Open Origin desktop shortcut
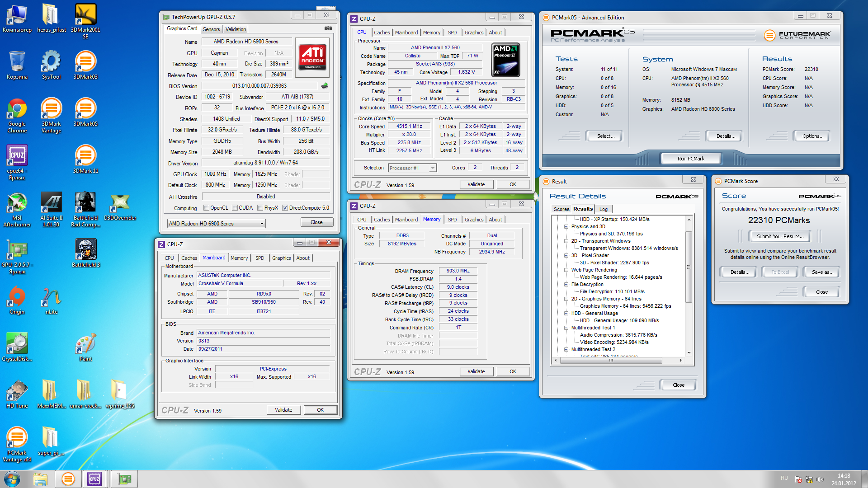The image size is (868, 488). pyautogui.click(x=17, y=300)
